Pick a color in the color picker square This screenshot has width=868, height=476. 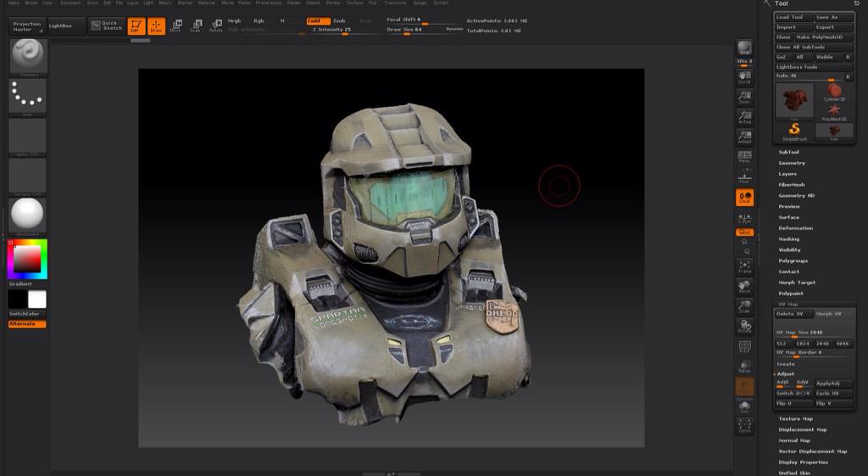pyautogui.click(x=27, y=258)
